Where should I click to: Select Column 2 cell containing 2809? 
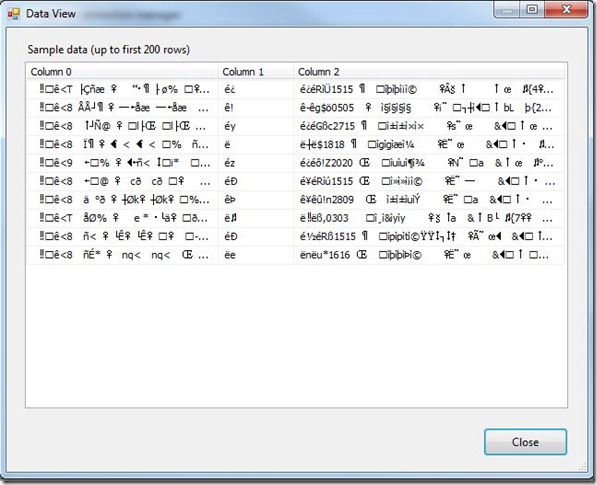429,199
